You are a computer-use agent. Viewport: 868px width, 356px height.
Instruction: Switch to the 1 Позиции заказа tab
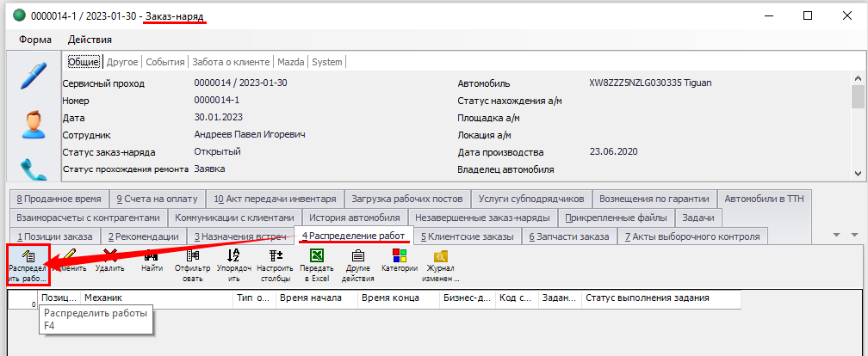point(54,236)
